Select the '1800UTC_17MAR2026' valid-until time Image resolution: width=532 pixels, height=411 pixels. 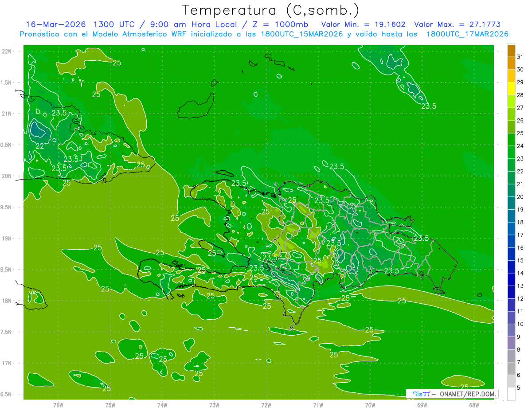tap(467, 34)
